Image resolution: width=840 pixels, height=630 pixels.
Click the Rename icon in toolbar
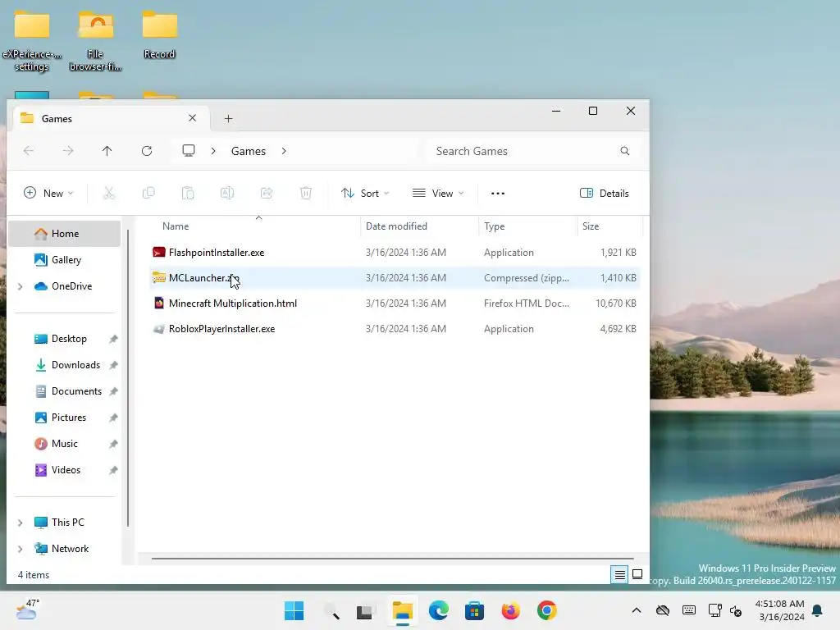pyautogui.click(x=227, y=193)
